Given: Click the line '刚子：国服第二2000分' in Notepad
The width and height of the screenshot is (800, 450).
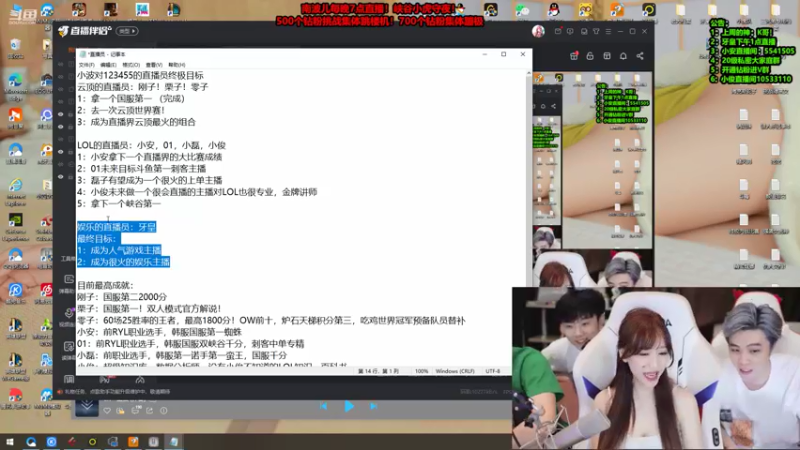Looking at the screenshot, I should 122,297.
